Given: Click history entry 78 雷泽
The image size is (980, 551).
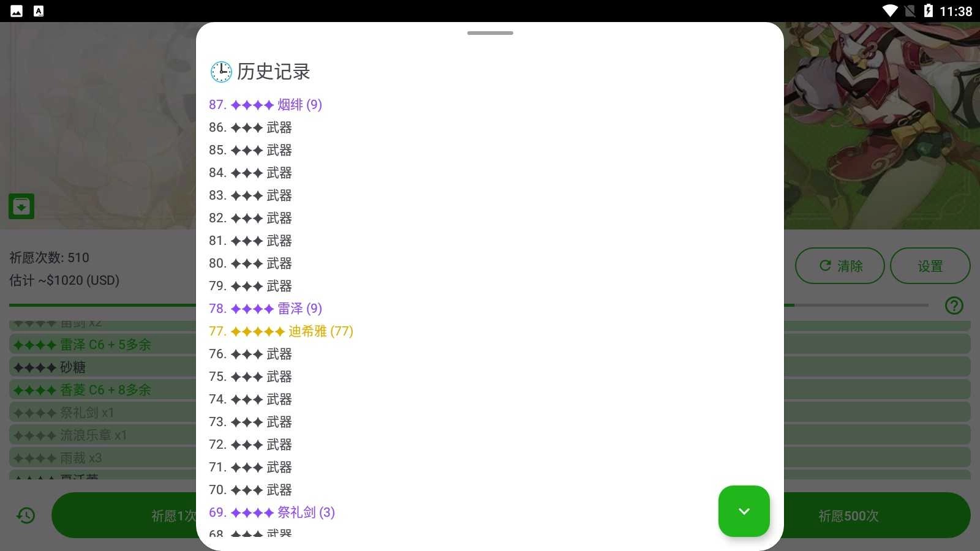Looking at the screenshot, I should pos(265,309).
